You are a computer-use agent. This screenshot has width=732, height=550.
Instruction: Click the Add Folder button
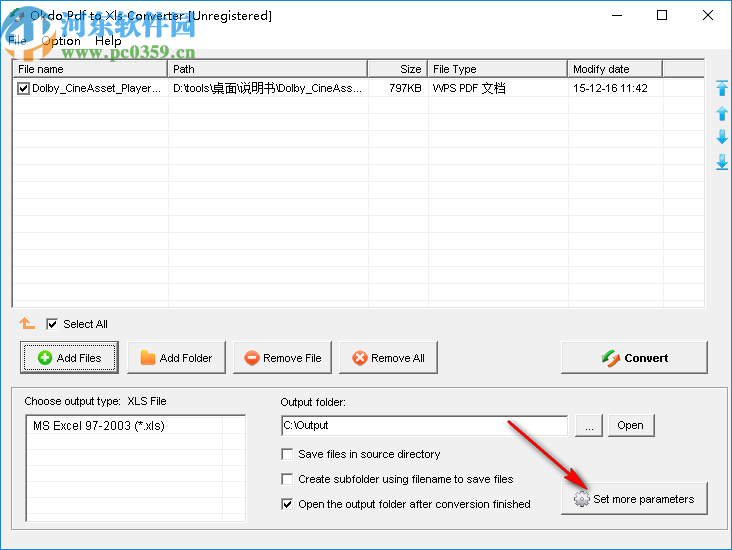click(x=176, y=358)
